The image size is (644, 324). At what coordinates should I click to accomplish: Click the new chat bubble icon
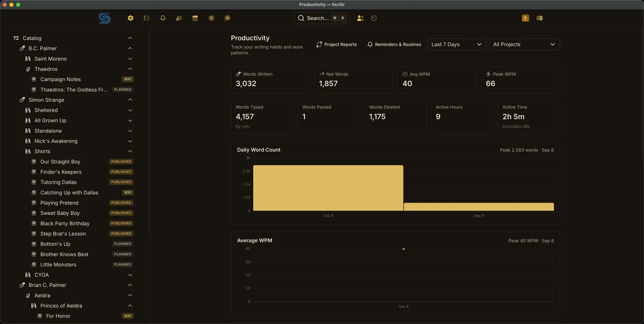tap(227, 18)
